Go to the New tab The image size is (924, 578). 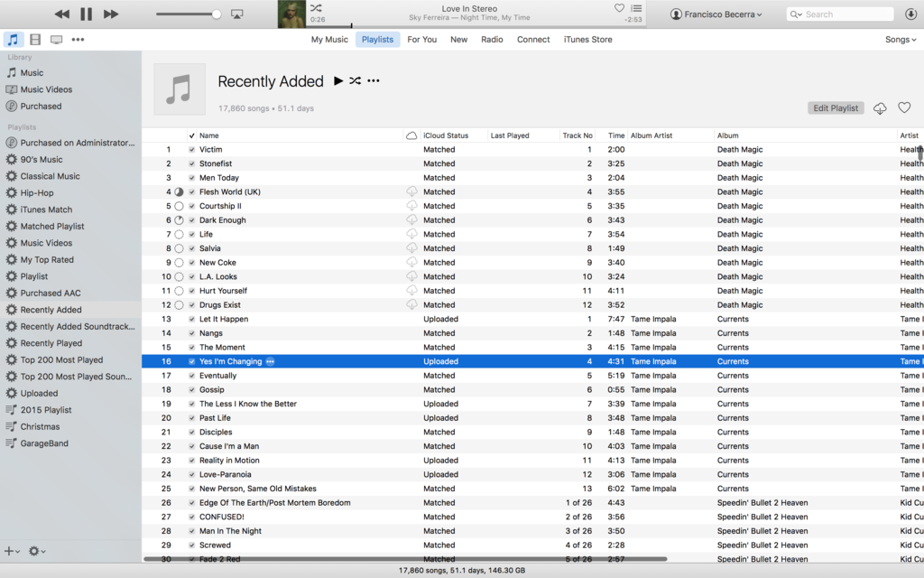(458, 40)
